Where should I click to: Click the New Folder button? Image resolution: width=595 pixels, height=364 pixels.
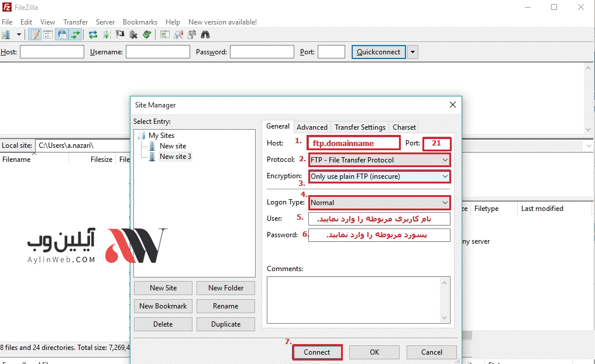(x=226, y=288)
